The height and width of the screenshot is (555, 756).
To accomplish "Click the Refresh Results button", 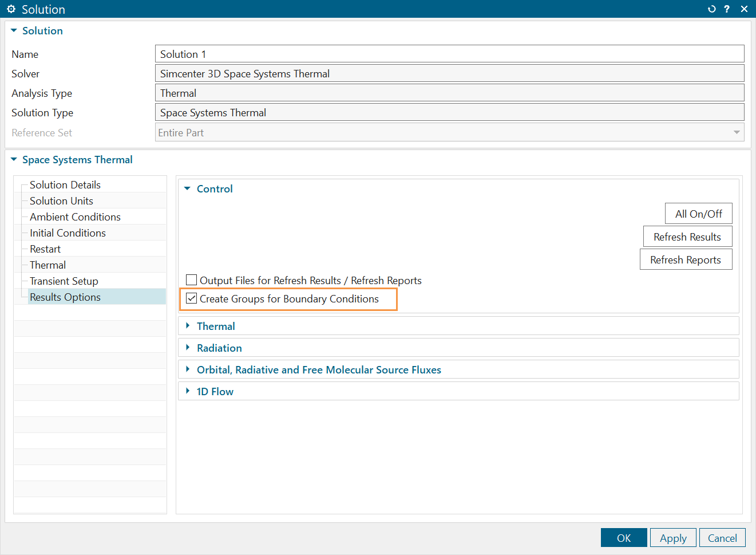I will pos(687,237).
